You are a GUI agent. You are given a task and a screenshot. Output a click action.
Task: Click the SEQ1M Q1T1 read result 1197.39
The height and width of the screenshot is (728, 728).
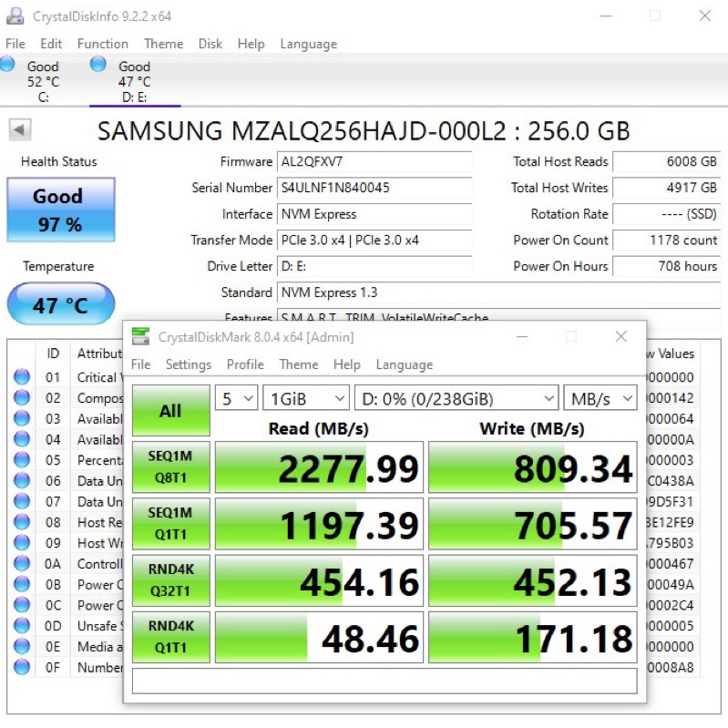coord(319,523)
